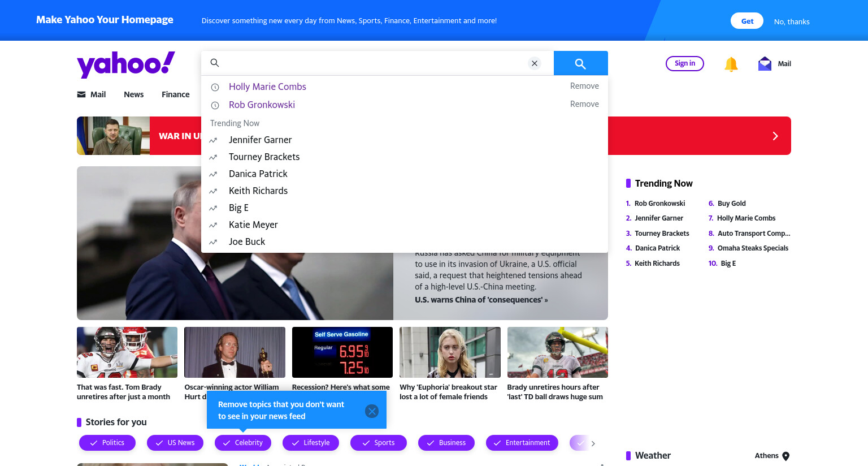Click trending arrow icon next to Katie Meyer
This screenshot has height=466, width=868.
point(213,225)
